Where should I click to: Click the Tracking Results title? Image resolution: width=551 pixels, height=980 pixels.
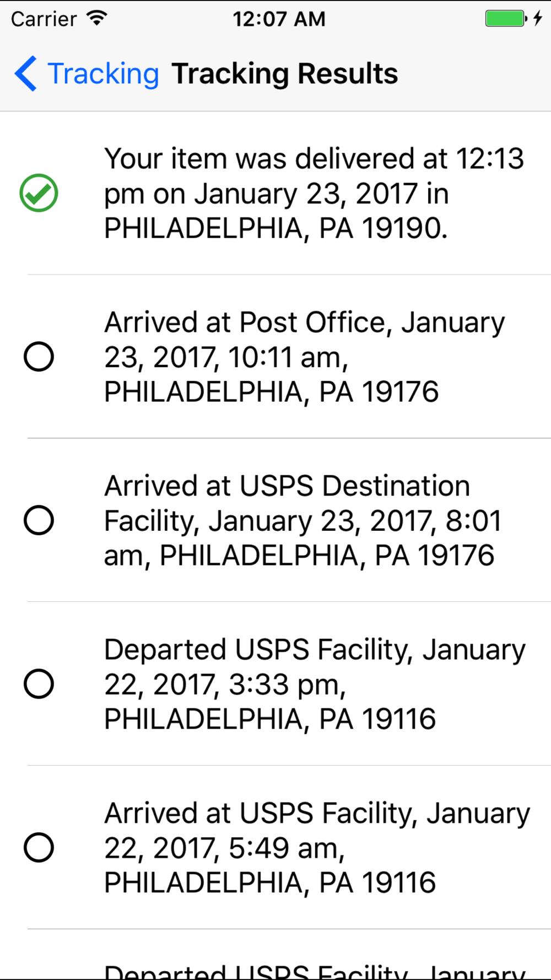(x=285, y=74)
